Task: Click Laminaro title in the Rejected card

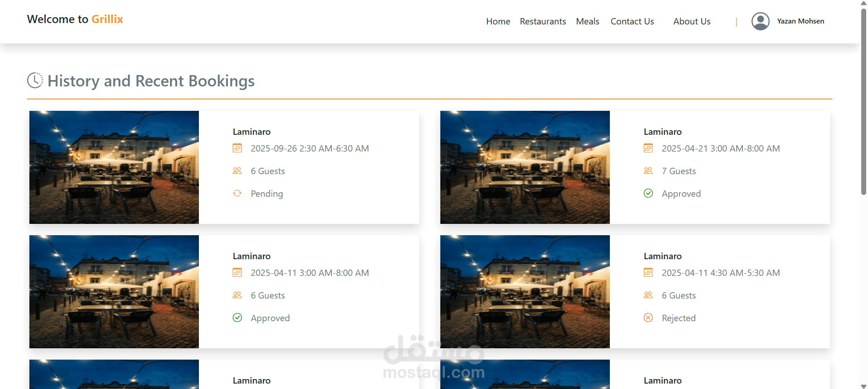Action: [663, 256]
